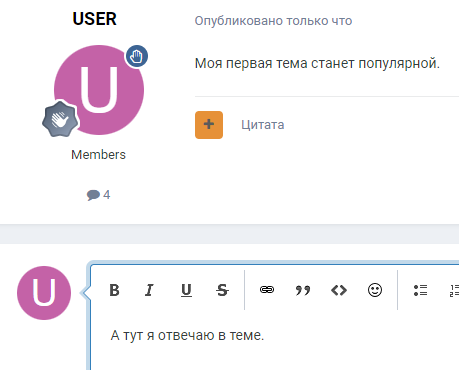
Task: Click the Цитата quote link
Action: tap(263, 125)
